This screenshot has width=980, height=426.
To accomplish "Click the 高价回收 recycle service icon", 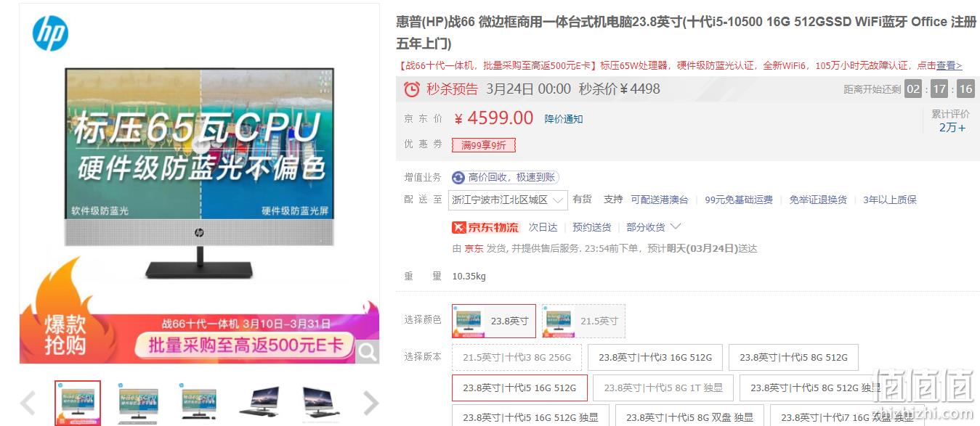I will click(458, 177).
